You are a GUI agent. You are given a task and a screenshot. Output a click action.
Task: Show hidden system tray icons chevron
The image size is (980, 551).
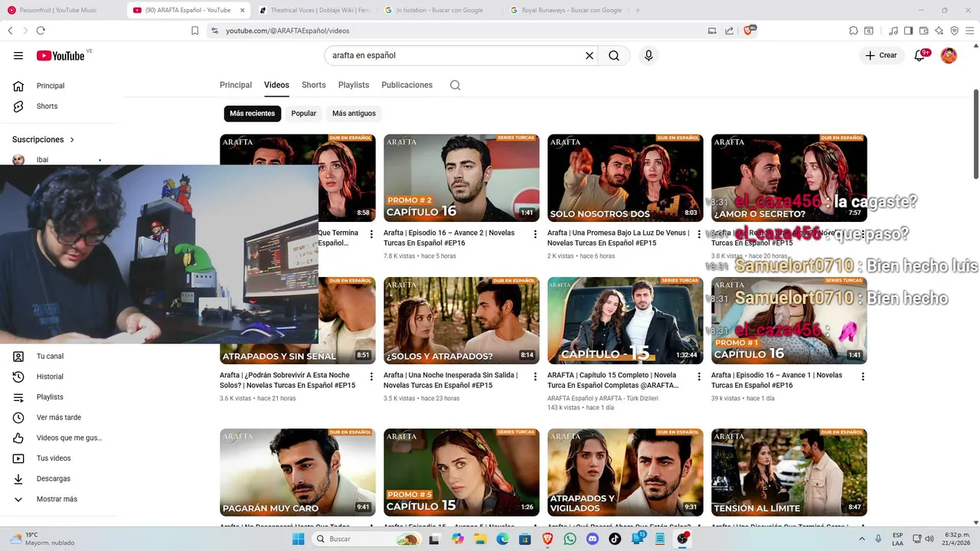[x=861, y=539]
